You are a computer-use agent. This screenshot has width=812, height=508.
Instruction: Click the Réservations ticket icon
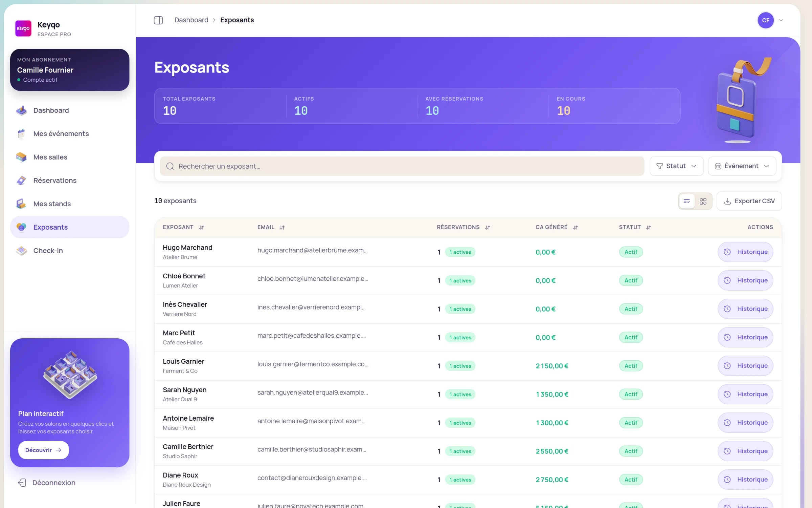(x=21, y=181)
